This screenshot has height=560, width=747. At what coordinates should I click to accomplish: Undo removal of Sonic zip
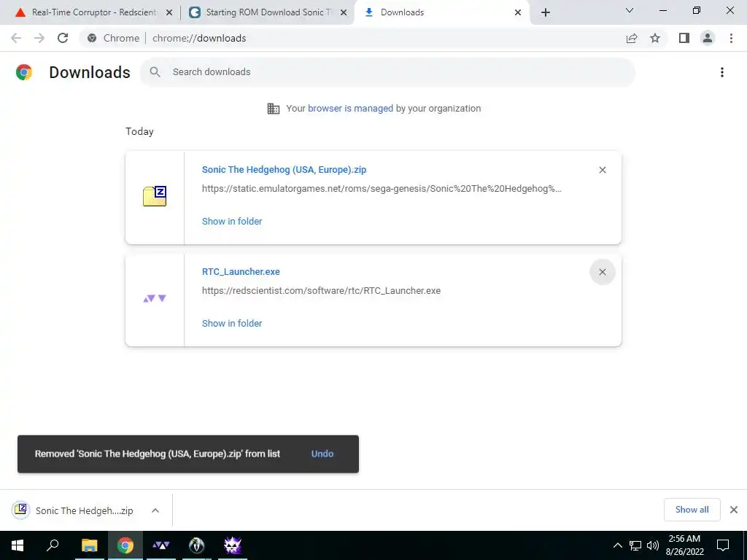click(322, 454)
